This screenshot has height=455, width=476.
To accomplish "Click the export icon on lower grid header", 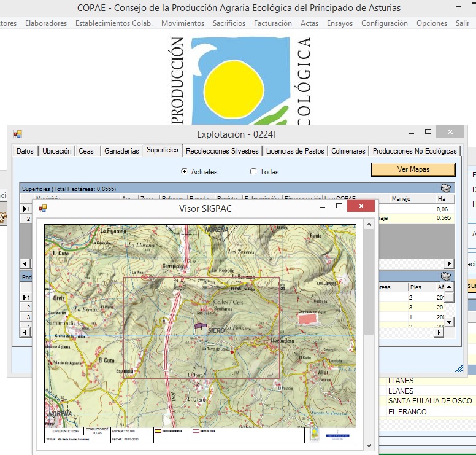I will 446,277.
